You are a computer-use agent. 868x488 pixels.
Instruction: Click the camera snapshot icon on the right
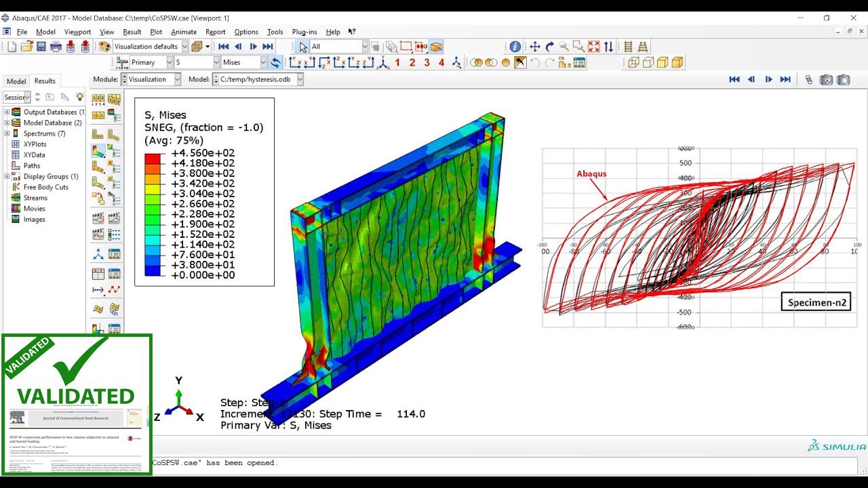tap(843, 79)
